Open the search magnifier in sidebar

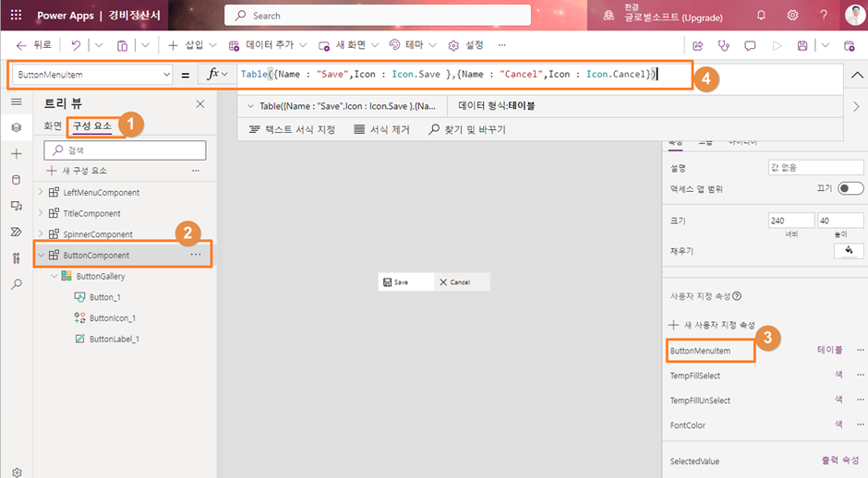[x=17, y=284]
